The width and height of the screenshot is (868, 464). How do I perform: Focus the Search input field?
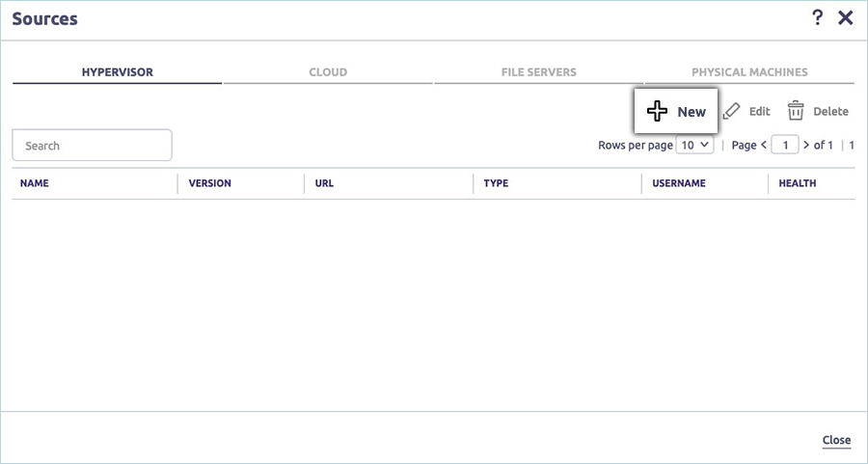[x=93, y=146]
